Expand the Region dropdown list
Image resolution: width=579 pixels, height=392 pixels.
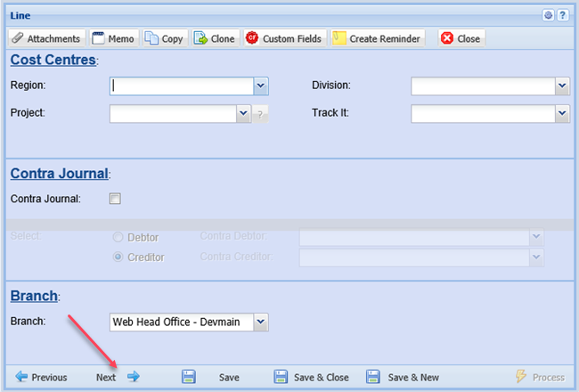click(x=261, y=86)
